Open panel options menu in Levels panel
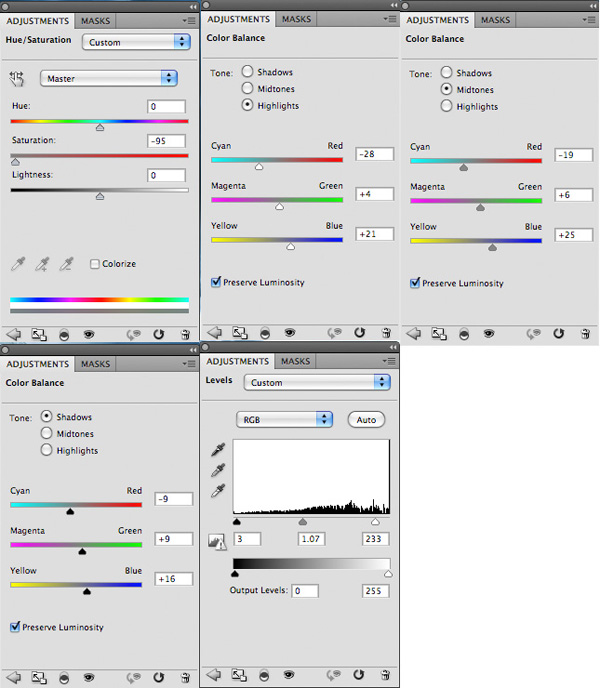Image resolution: width=600 pixels, height=688 pixels. click(x=389, y=361)
